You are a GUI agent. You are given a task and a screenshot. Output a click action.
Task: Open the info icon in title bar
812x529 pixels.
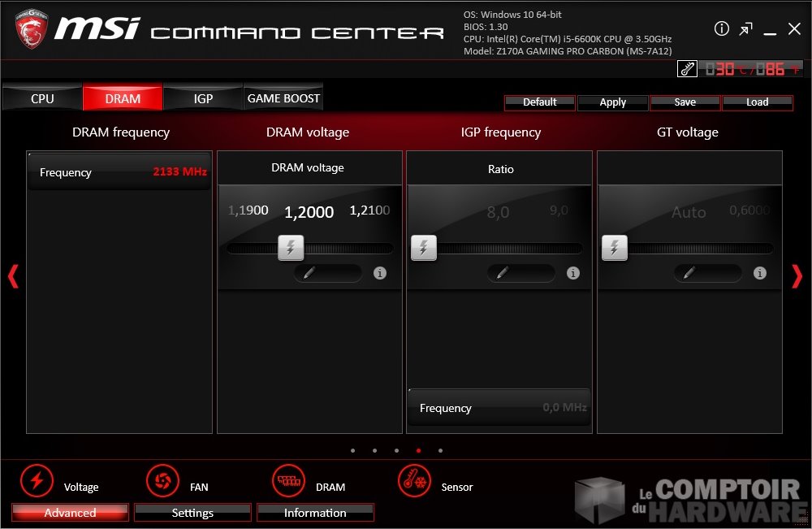pyautogui.click(x=721, y=28)
